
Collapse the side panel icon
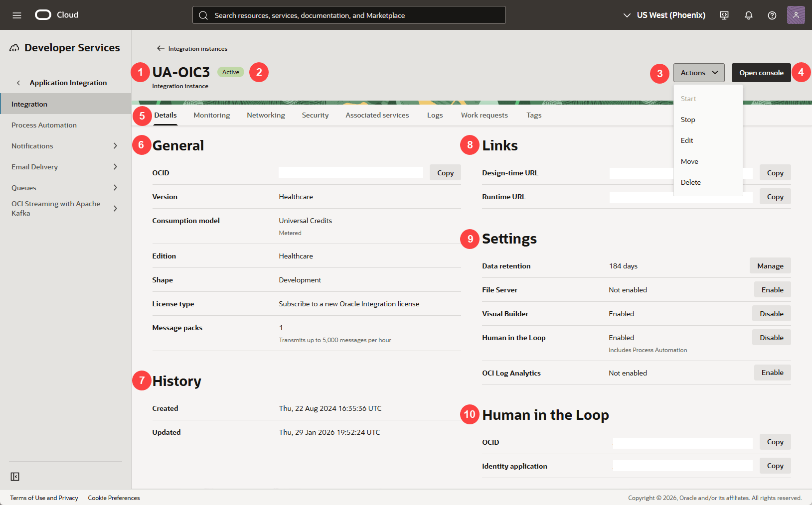click(15, 477)
